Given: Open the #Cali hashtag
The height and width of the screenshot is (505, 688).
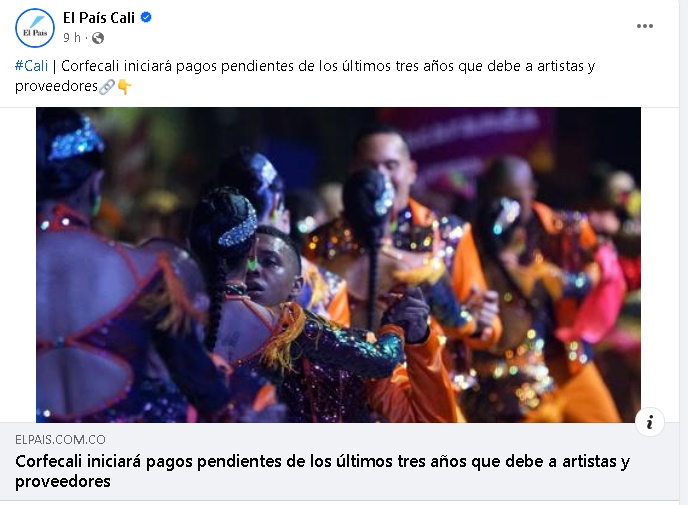Looking at the screenshot, I should tap(31, 66).
